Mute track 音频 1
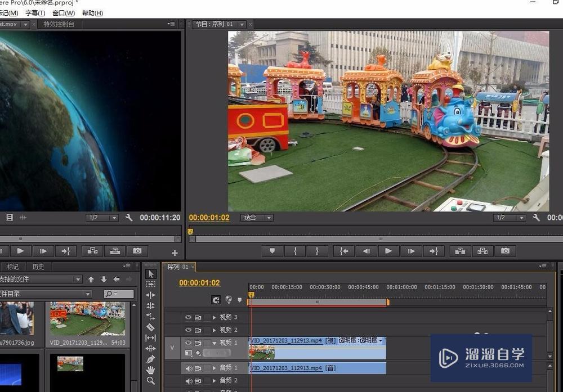Image resolution: width=563 pixels, height=392 pixels. 189,368
